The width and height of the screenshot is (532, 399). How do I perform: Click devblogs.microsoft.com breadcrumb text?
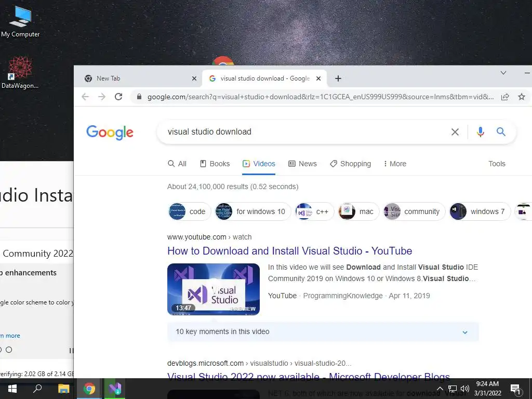[259, 363]
